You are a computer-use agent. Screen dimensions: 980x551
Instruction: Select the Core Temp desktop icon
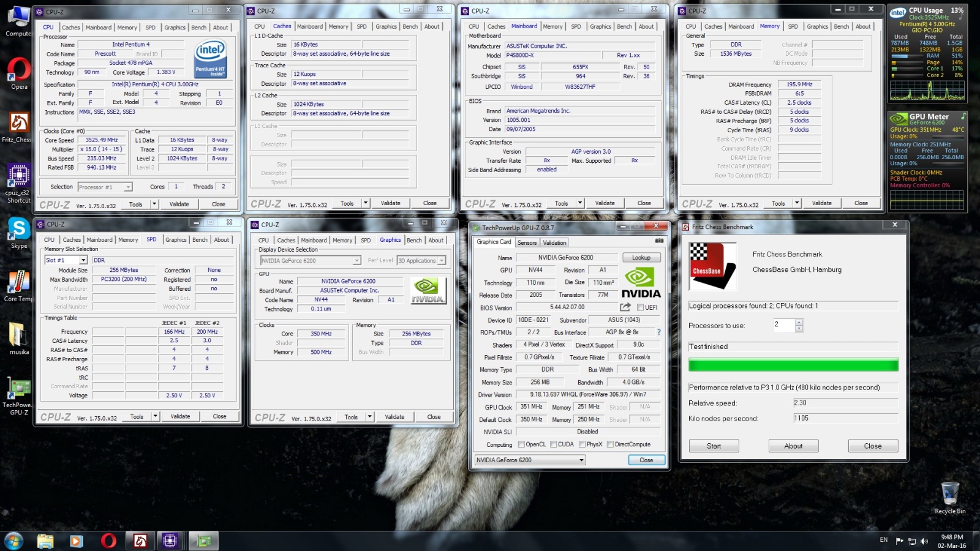pos(18,286)
